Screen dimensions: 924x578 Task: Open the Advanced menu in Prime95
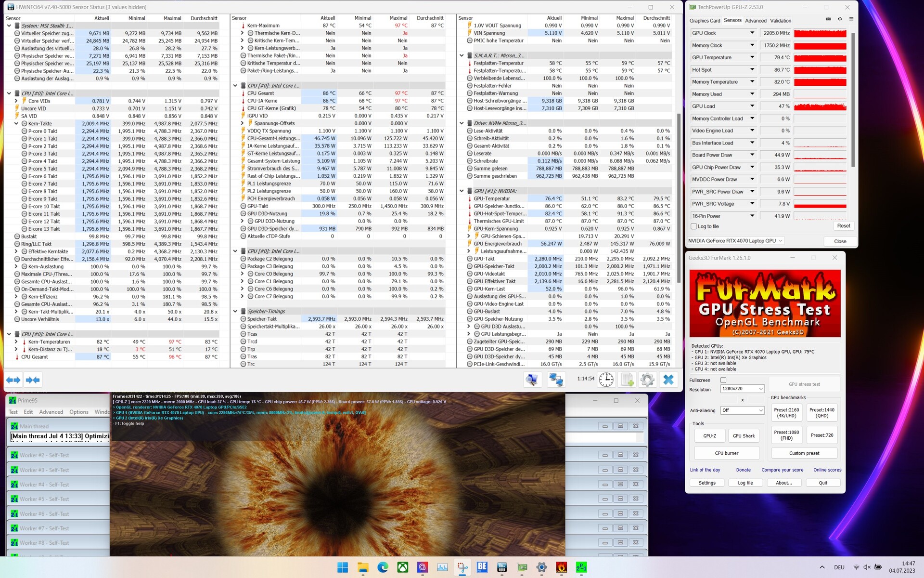pyautogui.click(x=51, y=412)
